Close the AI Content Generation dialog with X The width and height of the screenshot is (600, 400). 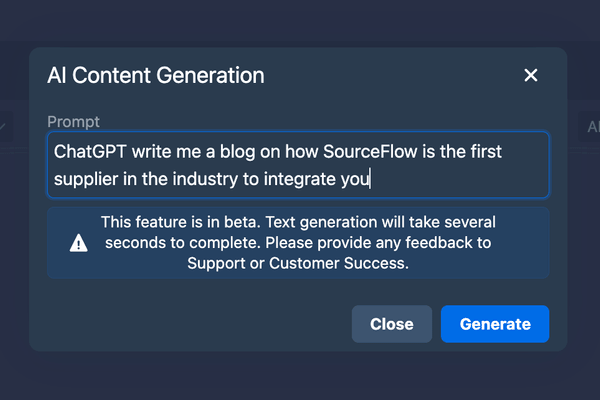[531, 75]
